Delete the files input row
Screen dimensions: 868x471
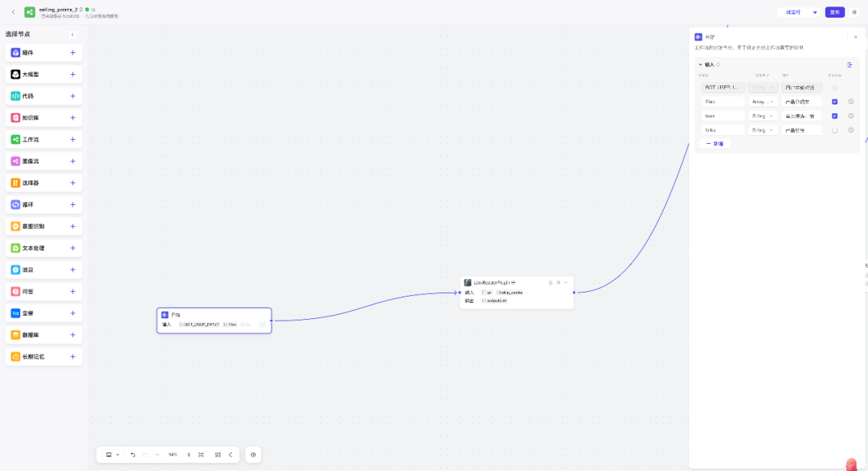tap(851, 102)
